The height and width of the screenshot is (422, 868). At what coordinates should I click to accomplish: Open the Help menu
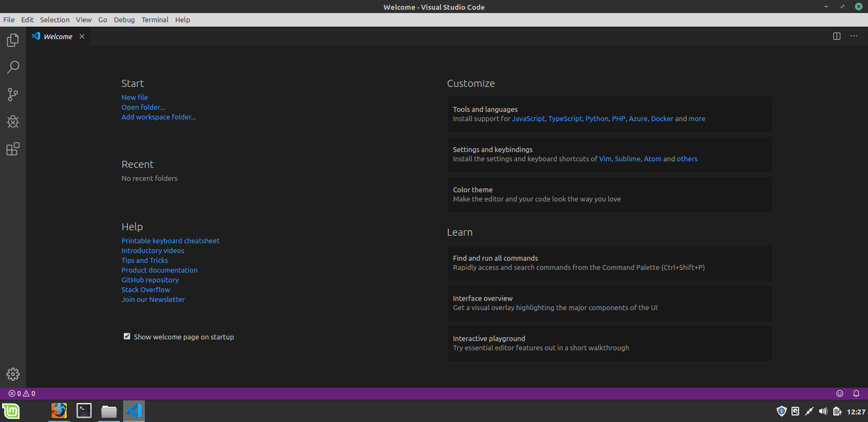(x=182, y=20)
